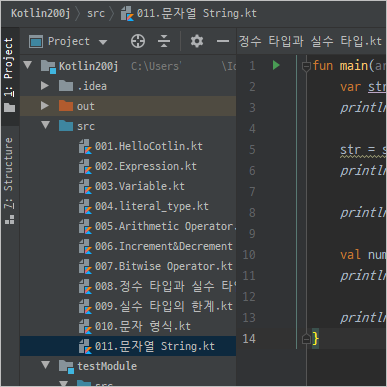Click the breadcrumb Kotlin file icon

pyautogui.click(x=127, y=14)
